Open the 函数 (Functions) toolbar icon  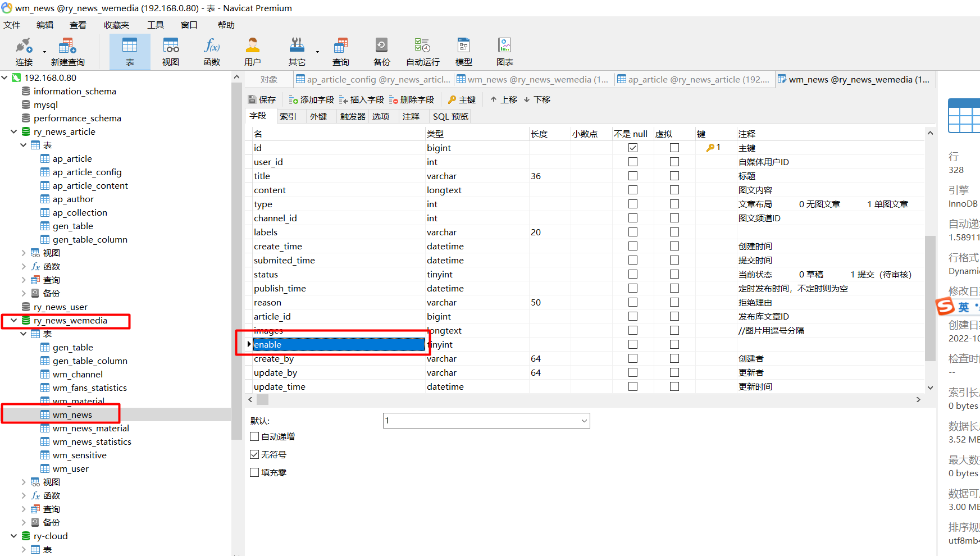coord(212,51)
